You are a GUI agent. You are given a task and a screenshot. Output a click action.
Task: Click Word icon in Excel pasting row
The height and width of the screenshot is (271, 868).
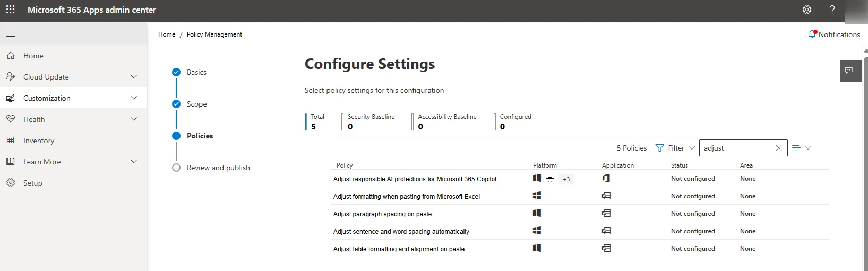point(606,196)
